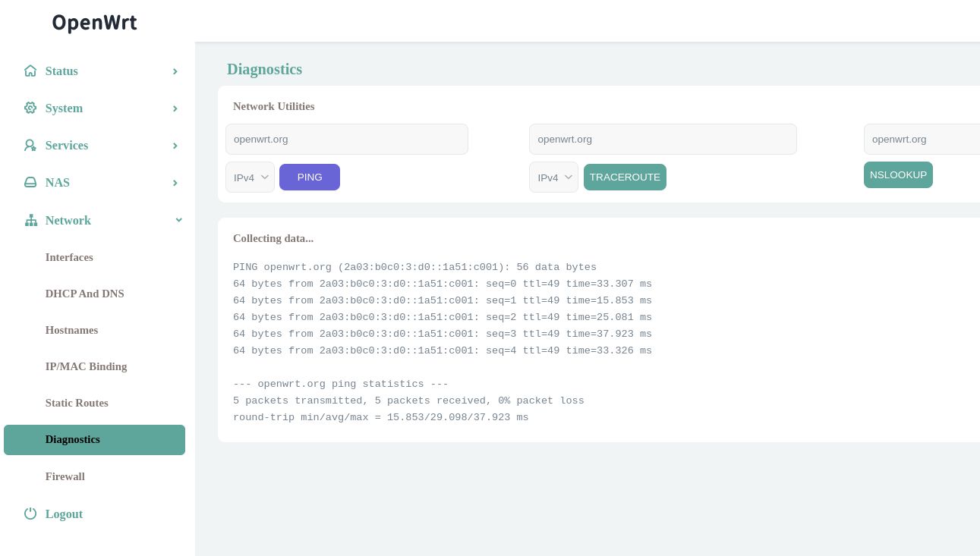Click the NAS drive icon
980x556 pixels.
(30, 182)
